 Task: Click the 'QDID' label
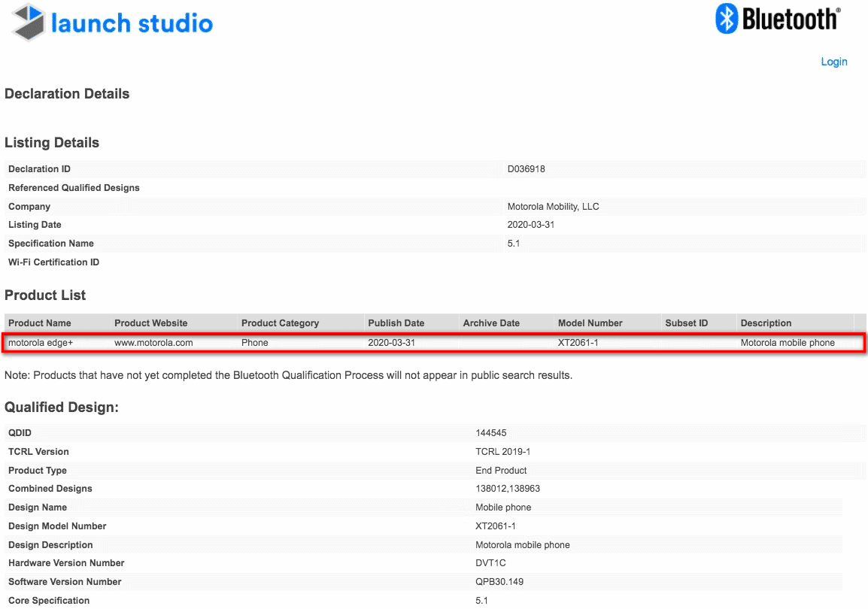coord(20,433)
